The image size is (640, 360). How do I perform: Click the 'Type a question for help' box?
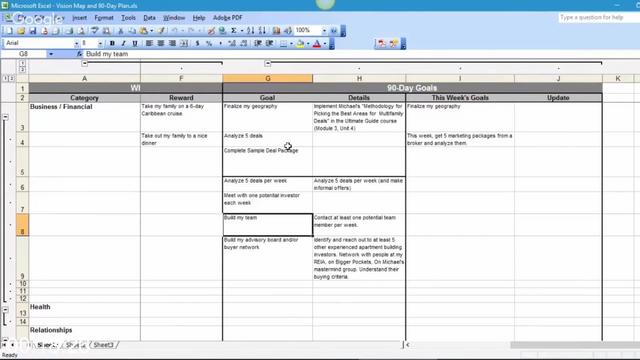pyautogui.click(x=598, y=18)
